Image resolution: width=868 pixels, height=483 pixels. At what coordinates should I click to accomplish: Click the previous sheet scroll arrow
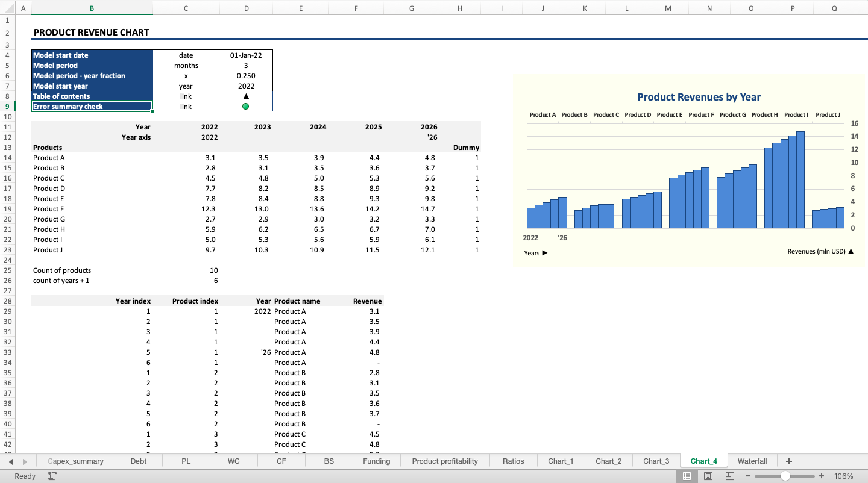(11, 461)
